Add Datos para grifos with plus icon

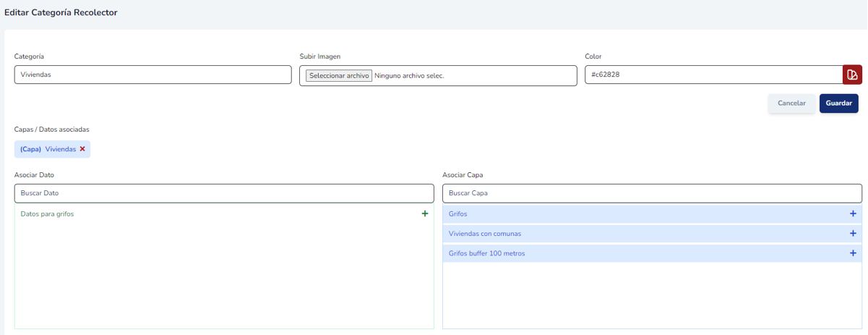point(425,213)
